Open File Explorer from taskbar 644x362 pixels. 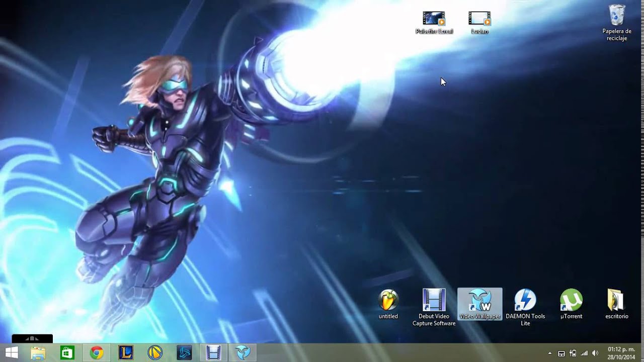pos(38,353)
